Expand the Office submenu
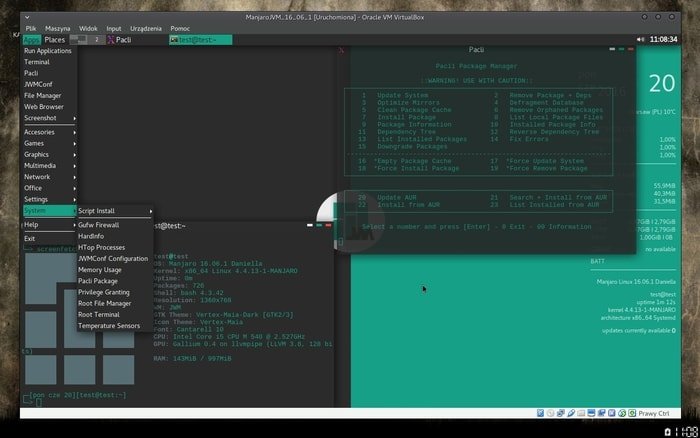700x438 pixels. [49, 188]
